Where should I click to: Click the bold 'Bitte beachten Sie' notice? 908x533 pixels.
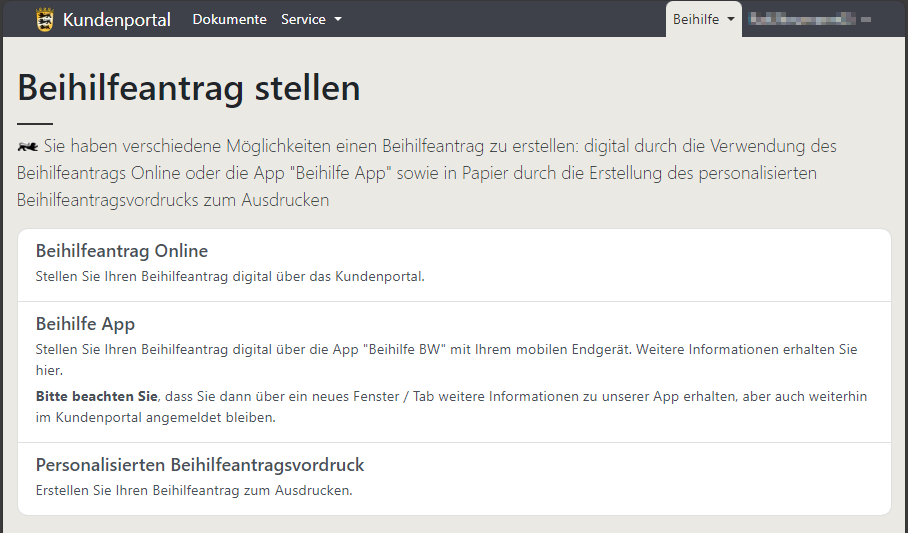(96, 396)
